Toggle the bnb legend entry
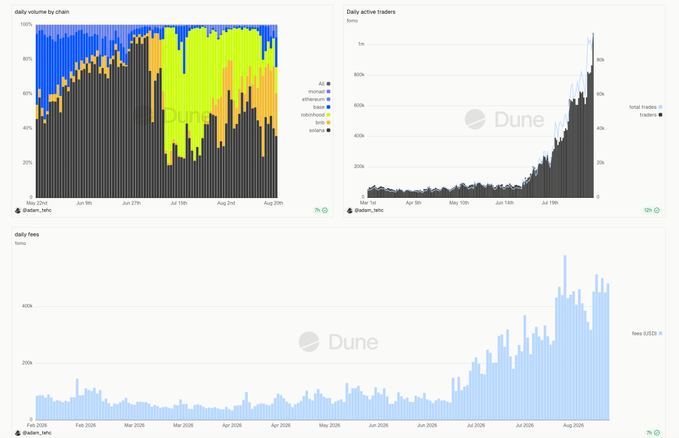The width and height of the screenshot is (679, 438). click(x=323, y=123)
